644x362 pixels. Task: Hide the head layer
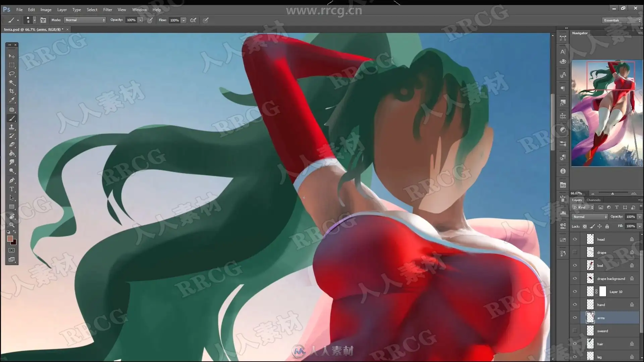[x=575, y=239]
